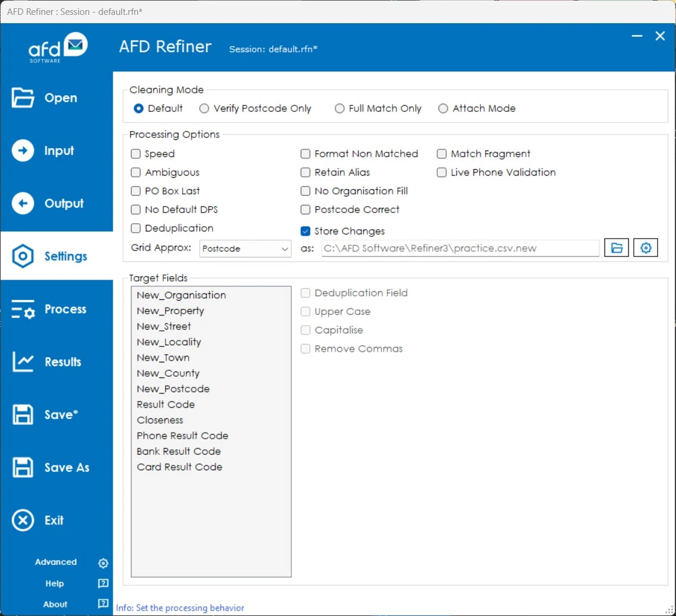The width and height of the screenshot is (676, 616).
Task: Switch to the Output section
Action: point(64,204)
